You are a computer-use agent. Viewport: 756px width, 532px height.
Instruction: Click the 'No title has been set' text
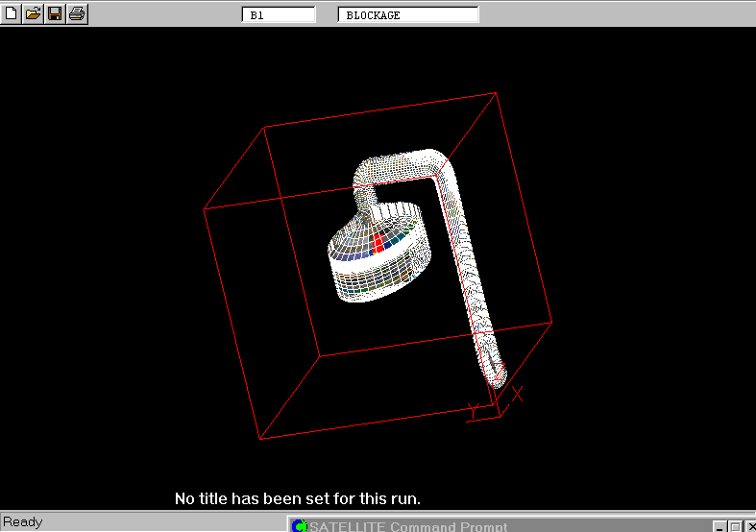[x=297, y=498]
